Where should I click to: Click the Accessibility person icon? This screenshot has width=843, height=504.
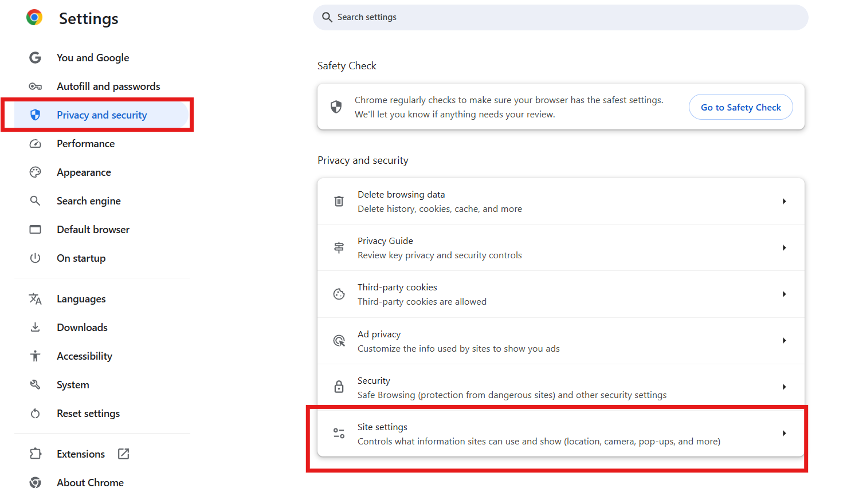tap(35, 356)
